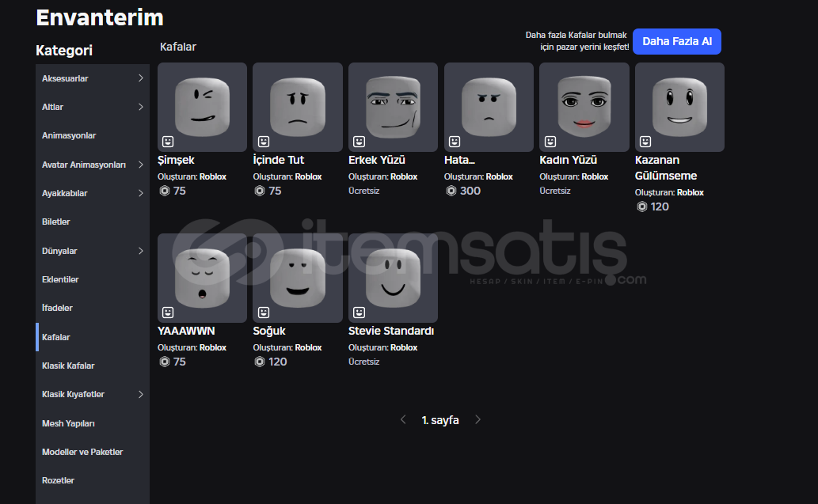818x504 pixels.
Task: Open the YAAAWWN head thumbnail
Action: tap(203, 278)
